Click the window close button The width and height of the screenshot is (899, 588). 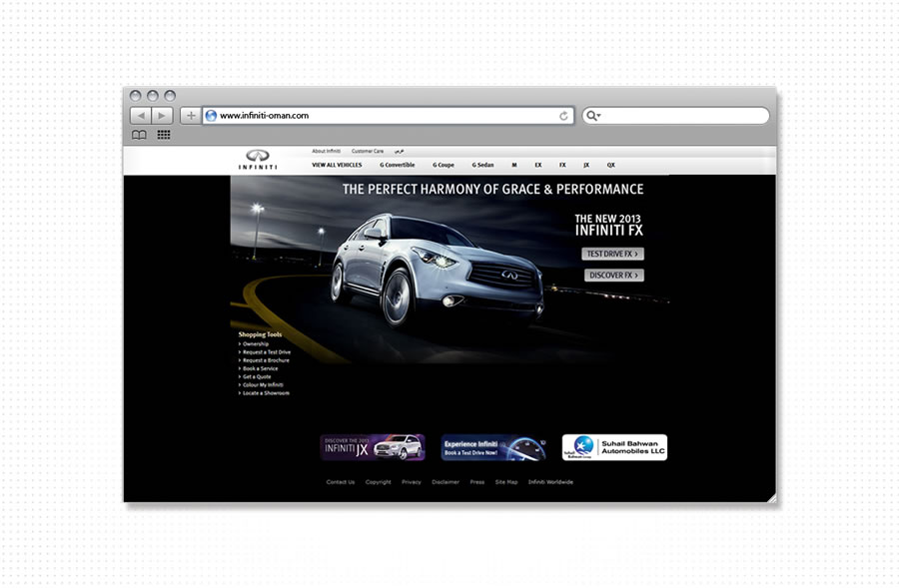(x=135, y=96)
